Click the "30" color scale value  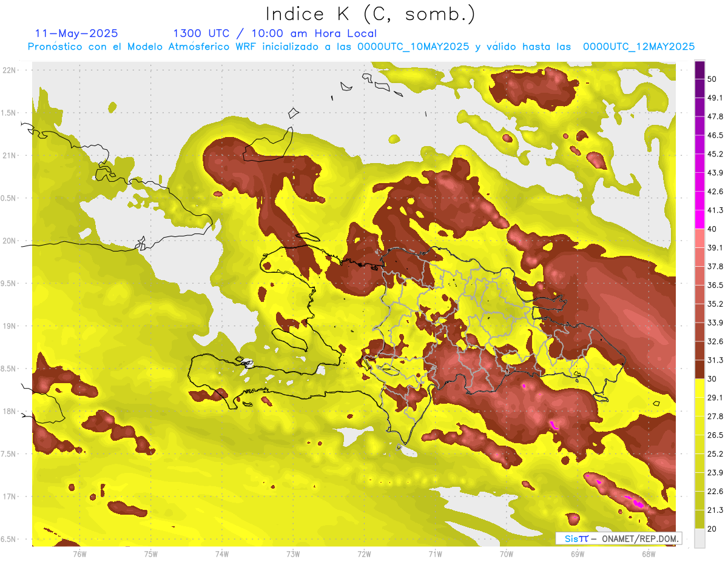click(713, 379)
